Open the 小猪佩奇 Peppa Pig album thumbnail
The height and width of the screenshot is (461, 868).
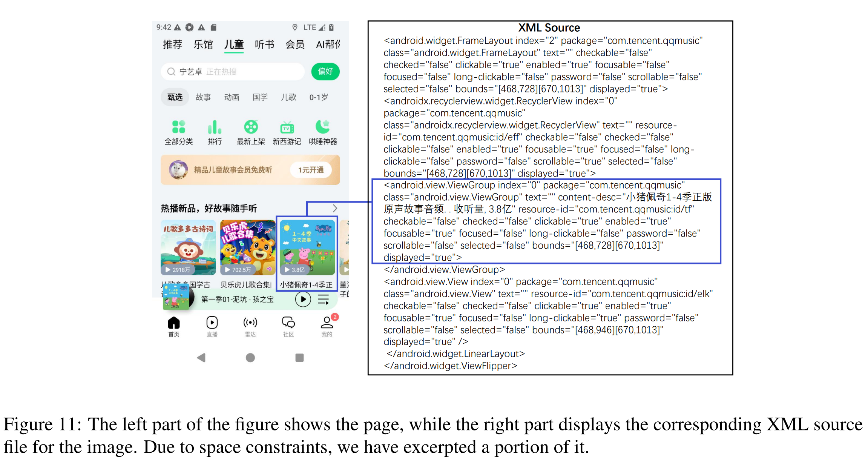pyautogui.click(x=307, y=247)
